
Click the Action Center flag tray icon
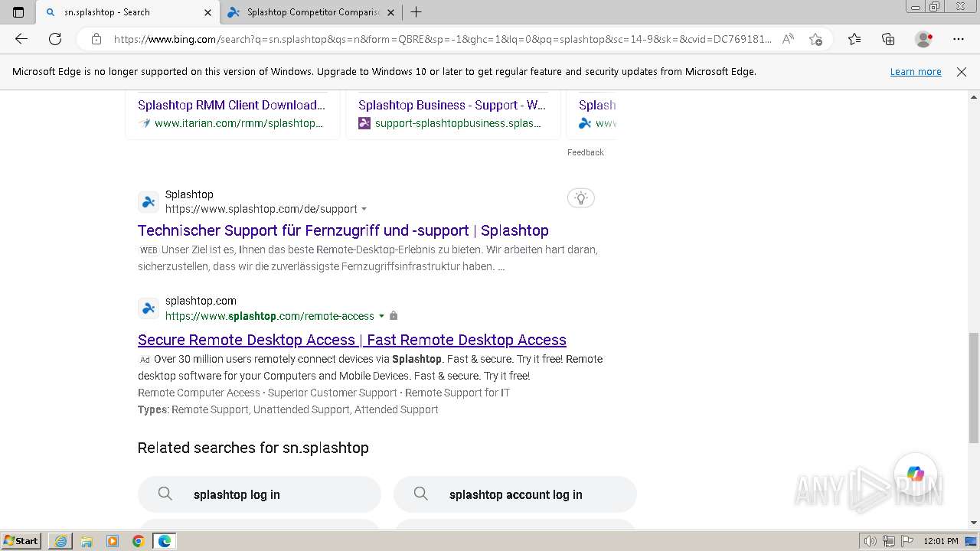click(906, 541)
